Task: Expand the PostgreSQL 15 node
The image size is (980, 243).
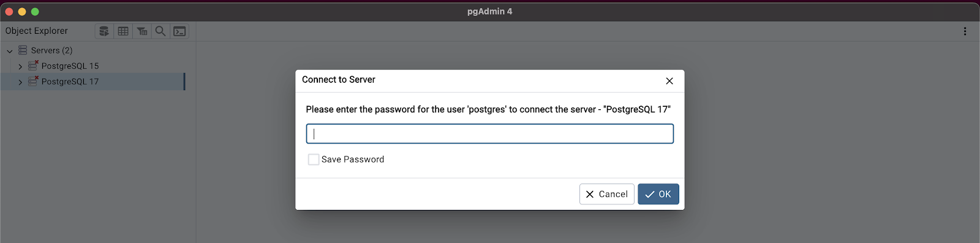Action: [20, 66]
